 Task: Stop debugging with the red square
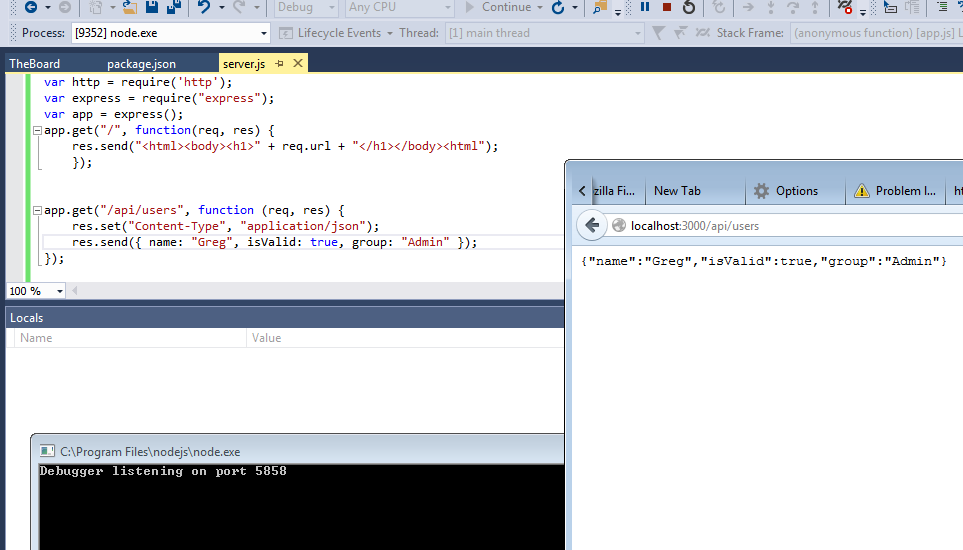(666, 7)
